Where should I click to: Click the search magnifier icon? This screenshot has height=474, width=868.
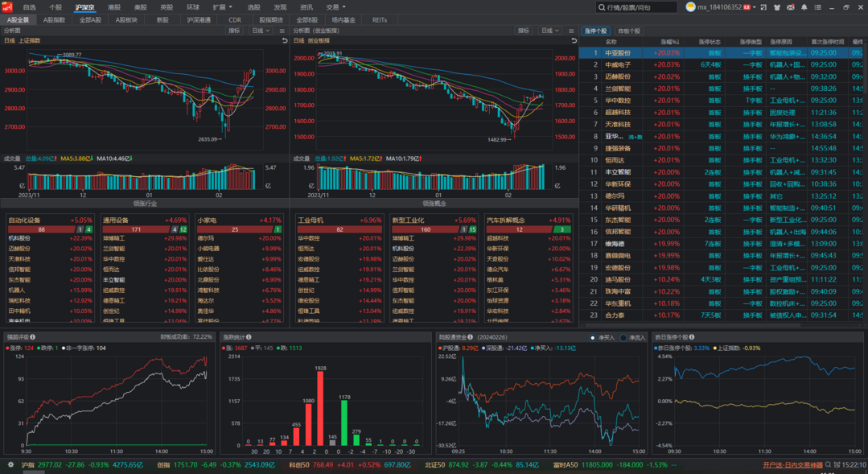point(601,7)
